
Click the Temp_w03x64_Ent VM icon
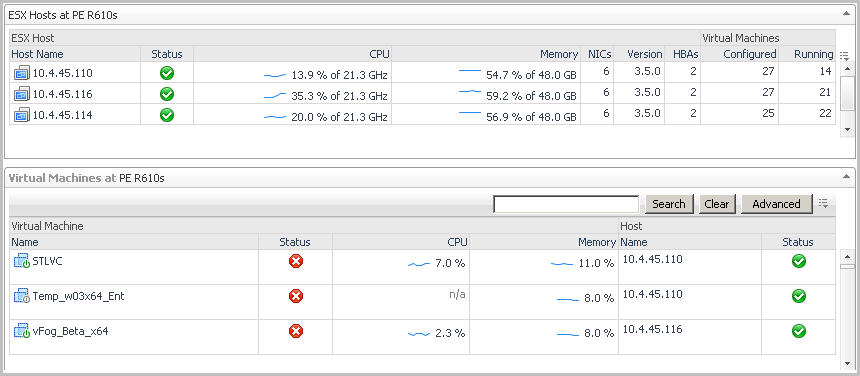pyautogui.click(x=21, y=297)
